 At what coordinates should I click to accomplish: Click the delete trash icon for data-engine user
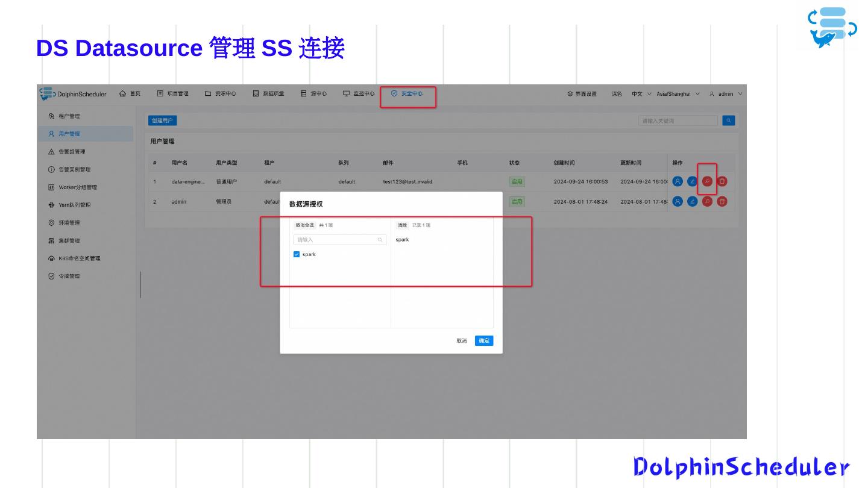pos(722,181)
